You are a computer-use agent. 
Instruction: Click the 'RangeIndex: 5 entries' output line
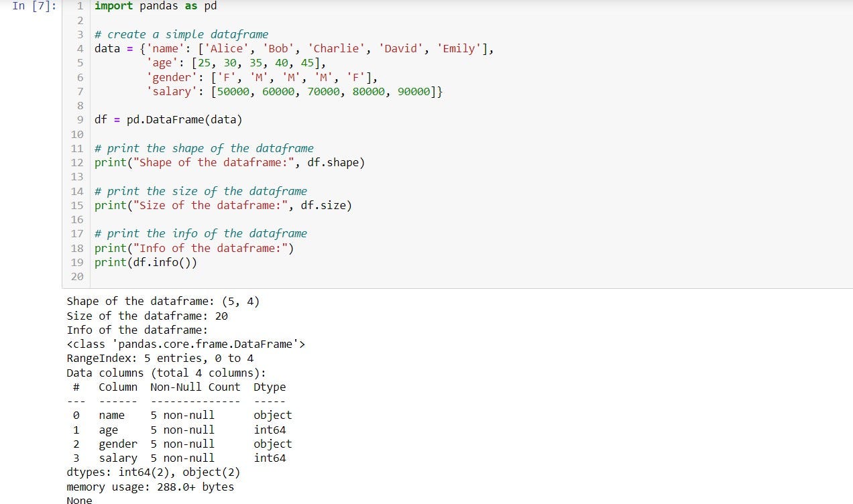click(160, 359)
